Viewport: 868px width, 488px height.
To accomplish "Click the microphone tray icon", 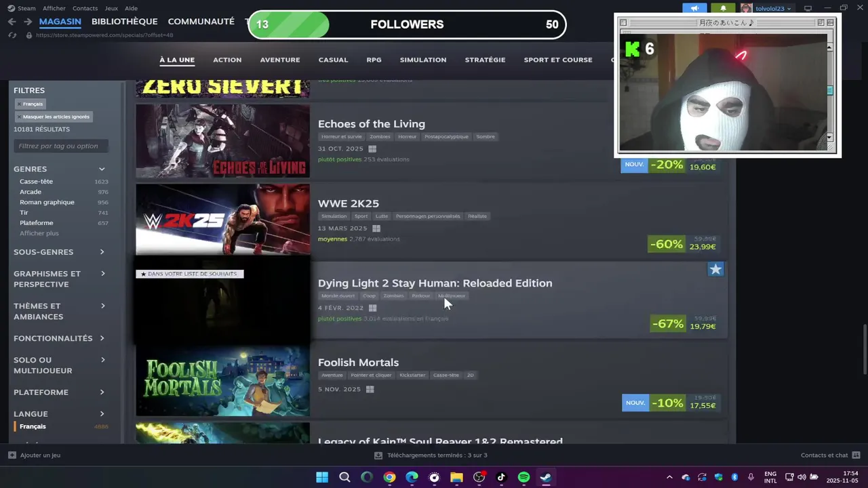I will [x=751, y=477].
